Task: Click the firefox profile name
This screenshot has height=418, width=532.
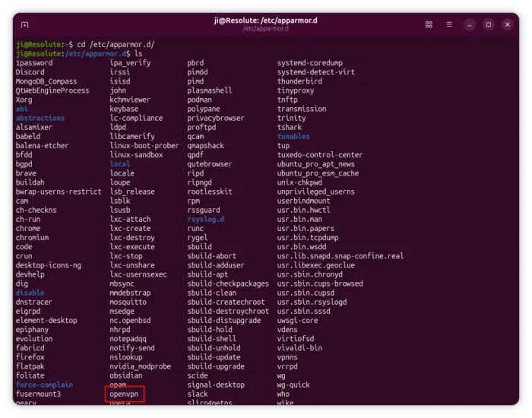Action: pos(30,356)
